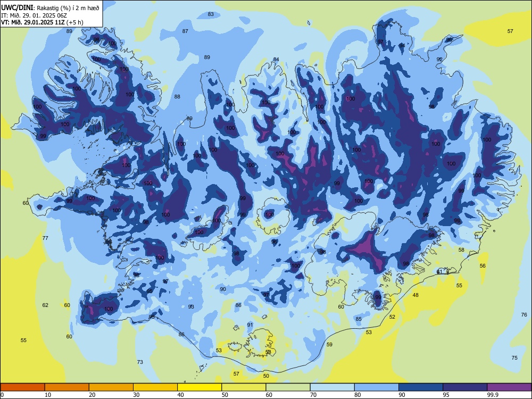Click the map value '76'
The height and width of the screenshot is (399, 532).
point(524,315)
